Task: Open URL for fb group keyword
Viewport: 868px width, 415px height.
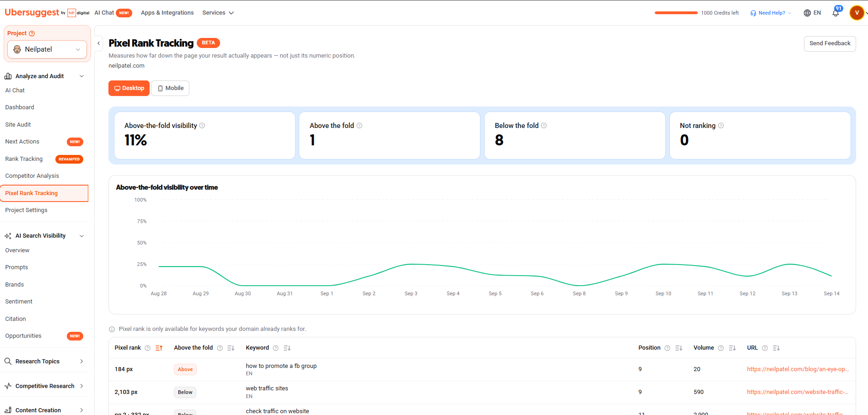Action: tap(798, 369)
